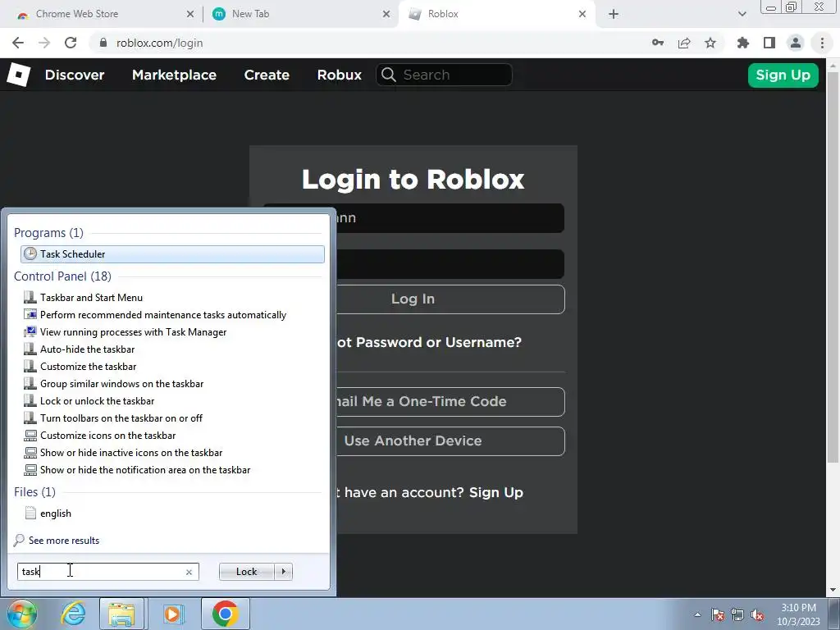The width and height of the screenshot is (840, 630).
Task: Click the share page icon in address bar
Action: pos(684,43)
